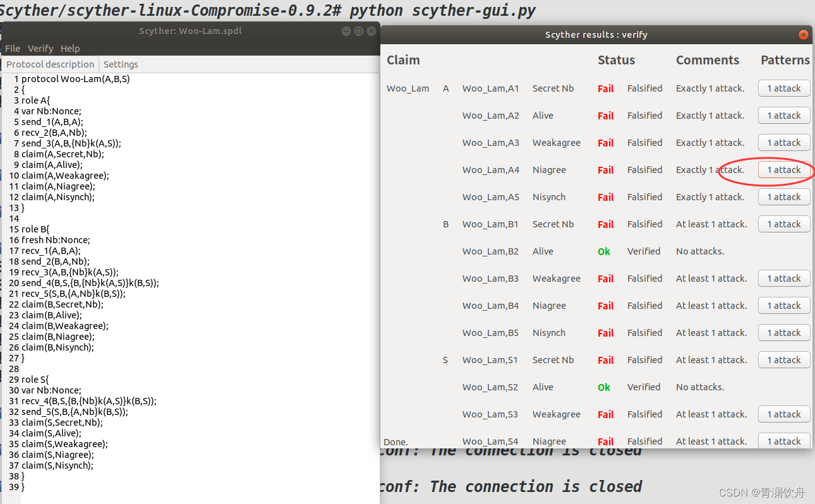
Task: Click the 'recv_2(B,A,Nb);' code line
Action: coord(54,133)
